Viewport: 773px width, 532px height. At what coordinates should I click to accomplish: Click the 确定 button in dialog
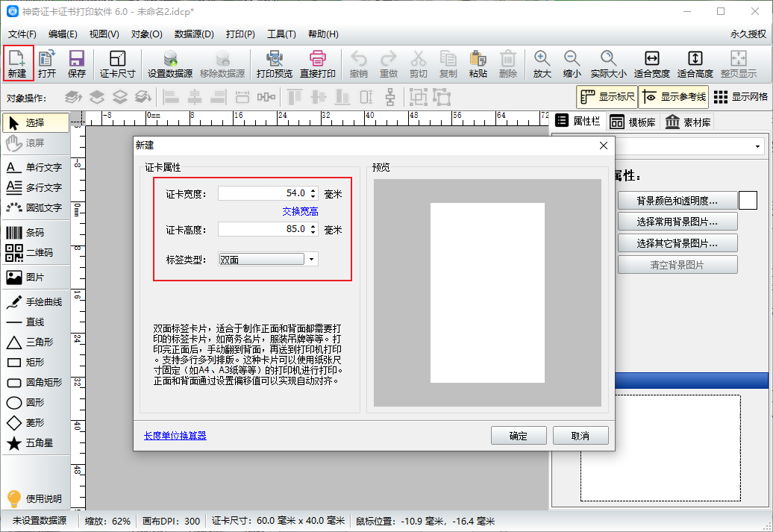point(519,436)
